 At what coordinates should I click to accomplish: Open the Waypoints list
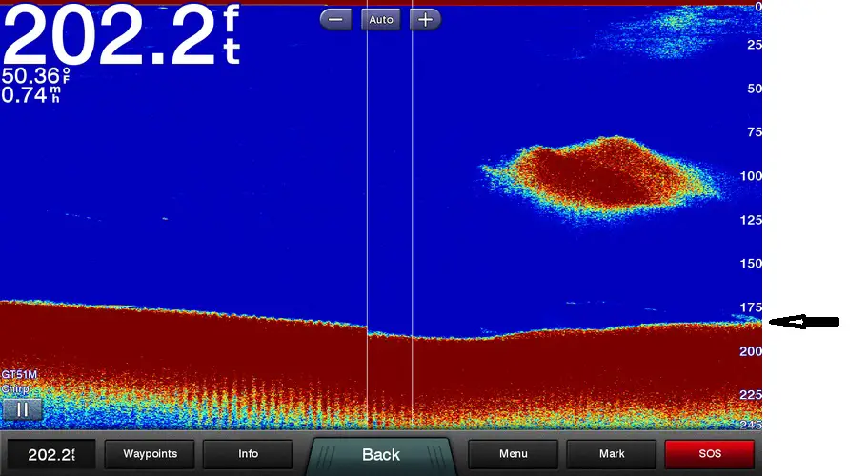(149, 454)
